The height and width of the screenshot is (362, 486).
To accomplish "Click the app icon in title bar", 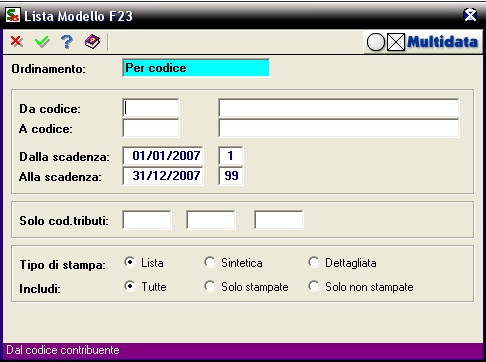I will pyautogui.click(x=13, y=15).
